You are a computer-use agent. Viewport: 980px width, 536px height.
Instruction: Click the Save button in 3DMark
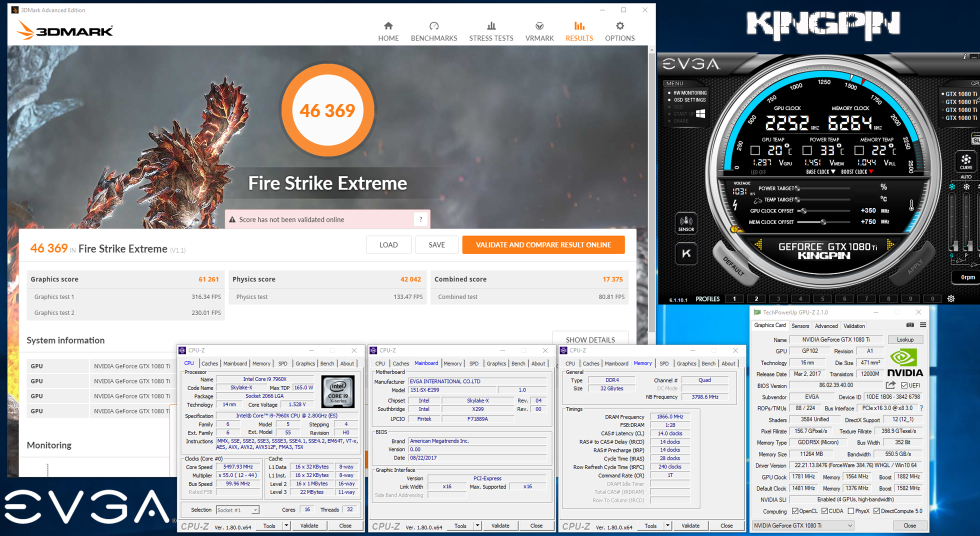coord(436,244)
